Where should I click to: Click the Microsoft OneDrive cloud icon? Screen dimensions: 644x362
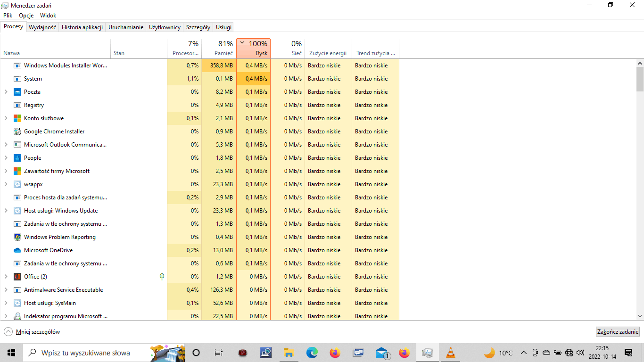(17, 250)
